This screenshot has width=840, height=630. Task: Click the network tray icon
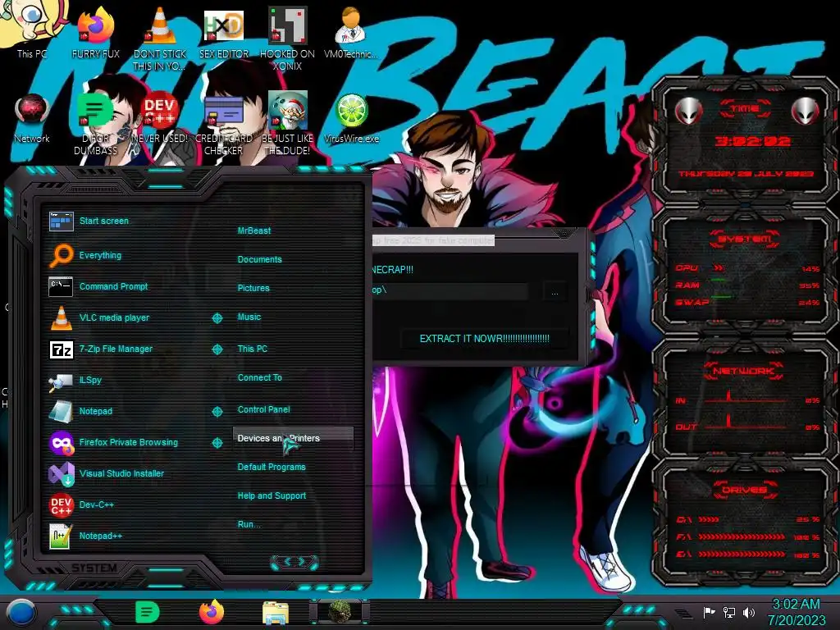click(728, 612)
